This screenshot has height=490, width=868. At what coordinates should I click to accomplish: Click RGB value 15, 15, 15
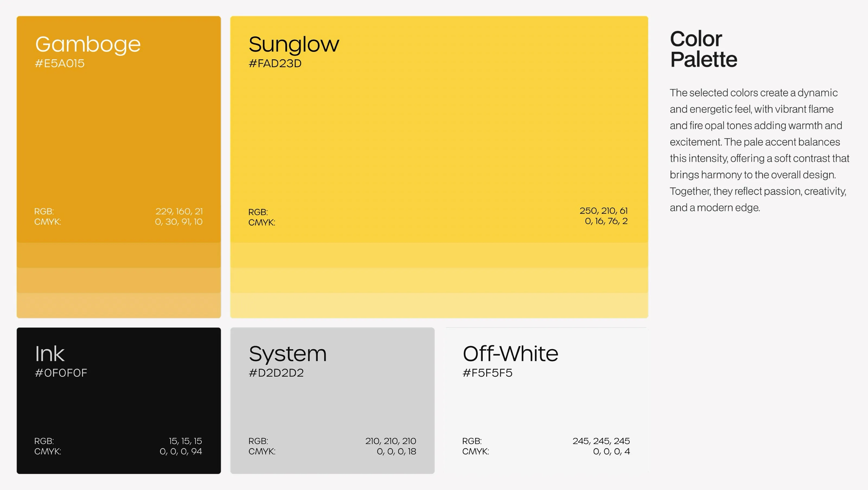(x=185, y=441)
